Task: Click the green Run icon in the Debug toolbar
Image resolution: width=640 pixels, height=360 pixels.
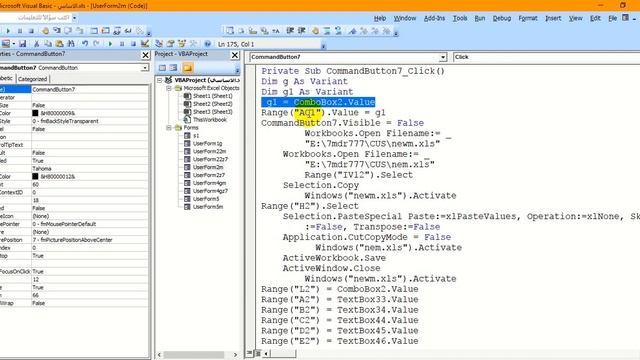Action: tap(8, 31)
